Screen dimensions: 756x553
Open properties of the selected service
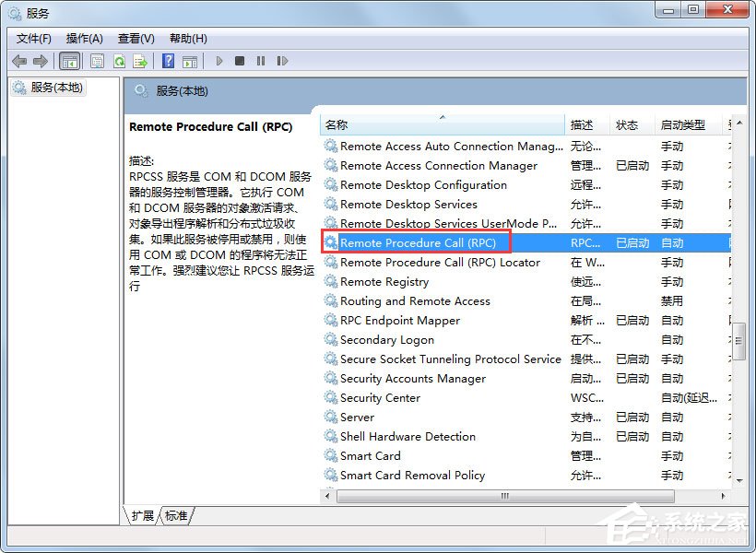pyautogui.click(x=97, y=61)
